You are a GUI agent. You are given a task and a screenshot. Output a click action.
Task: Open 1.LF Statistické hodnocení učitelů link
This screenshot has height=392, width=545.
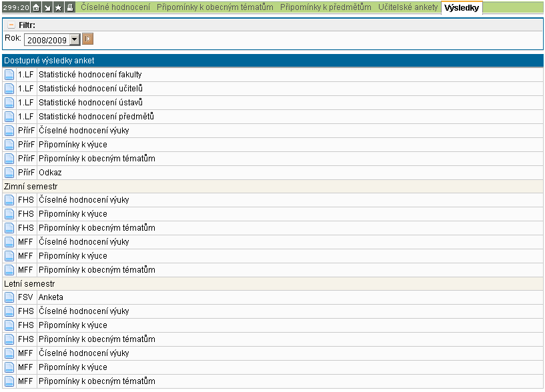[91, 89]
